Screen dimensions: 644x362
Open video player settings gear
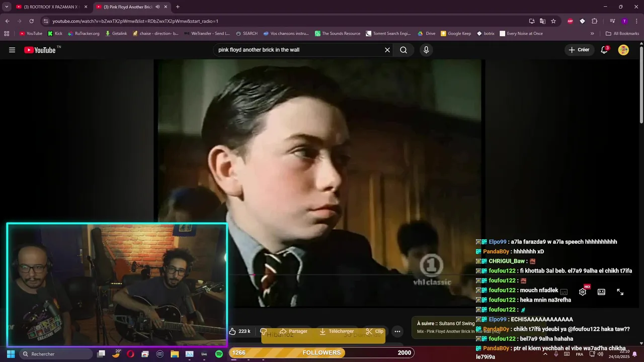point(583,292)
